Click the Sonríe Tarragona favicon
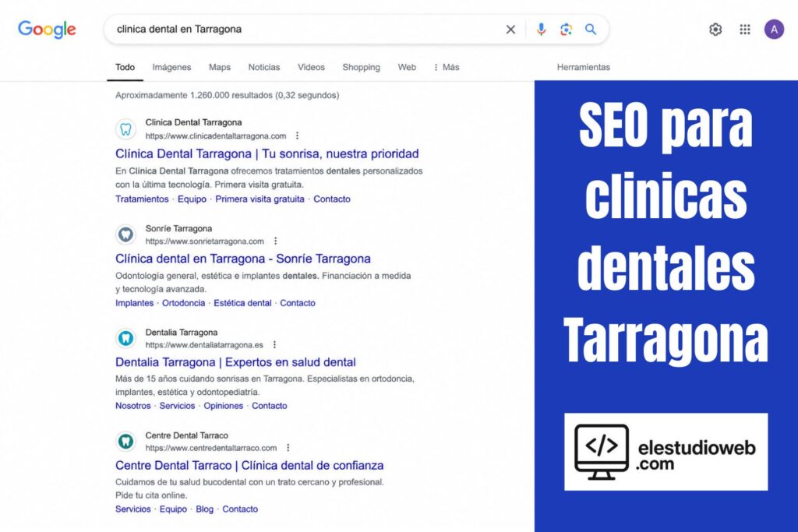This screenshot has width=798, height=532. (x=125, y=234)
